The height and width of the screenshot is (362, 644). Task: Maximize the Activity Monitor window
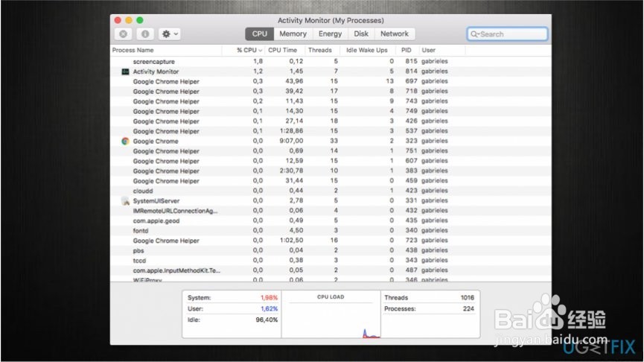140,20
